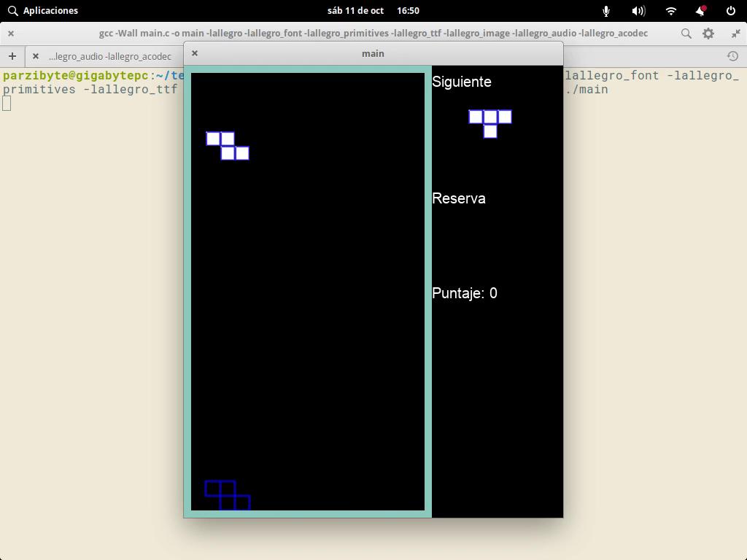Viewport: 747px width, 560px height.
Task: Open the closed tabs history
Action: [x=732, y=56]
